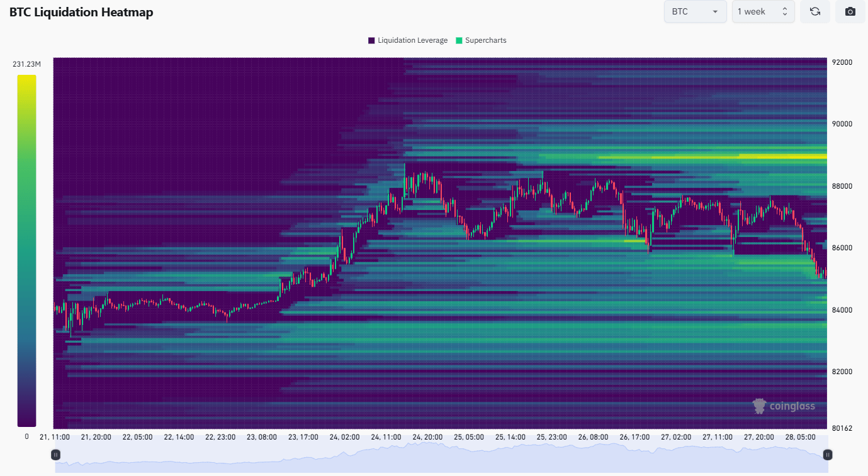Click the 84000 price axis label
Image resolution: width=868 pixels, height=476 pixels.
pyautogui.click(x=842, y=310)
